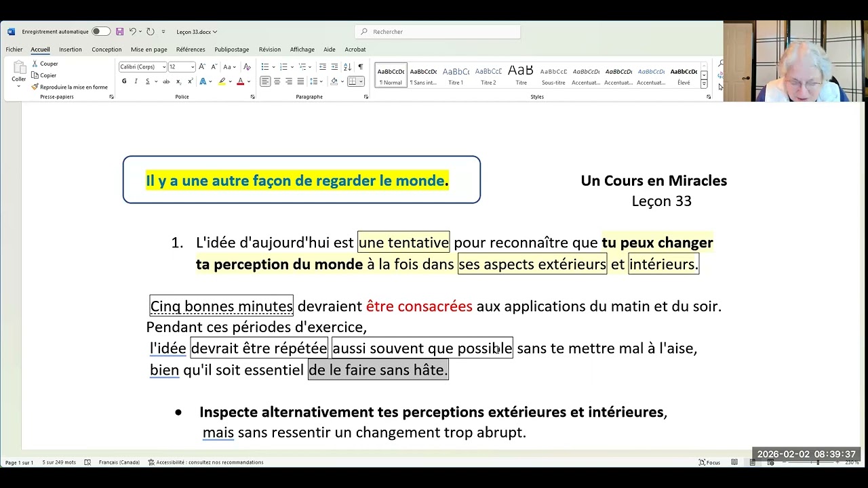Increase the font size
The height and width of the screenshot is (488, 868).
(203, 66)
